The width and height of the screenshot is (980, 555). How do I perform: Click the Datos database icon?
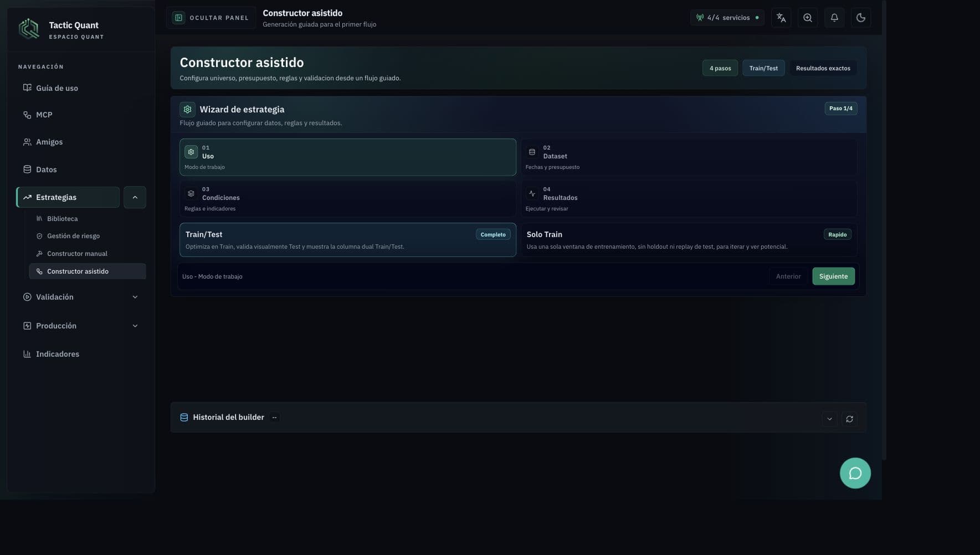tap(27, 169)
